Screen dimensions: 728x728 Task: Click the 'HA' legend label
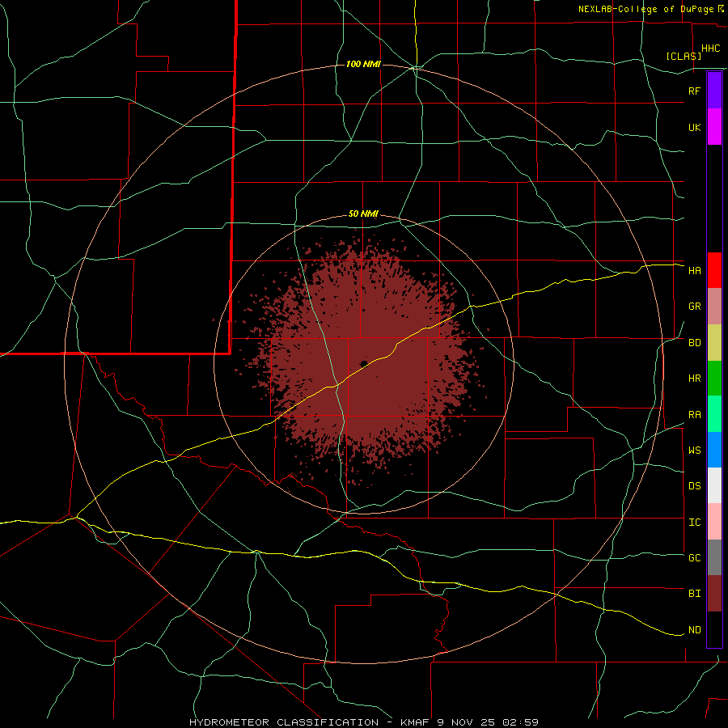pyautogui.click(x=694, y=271)
